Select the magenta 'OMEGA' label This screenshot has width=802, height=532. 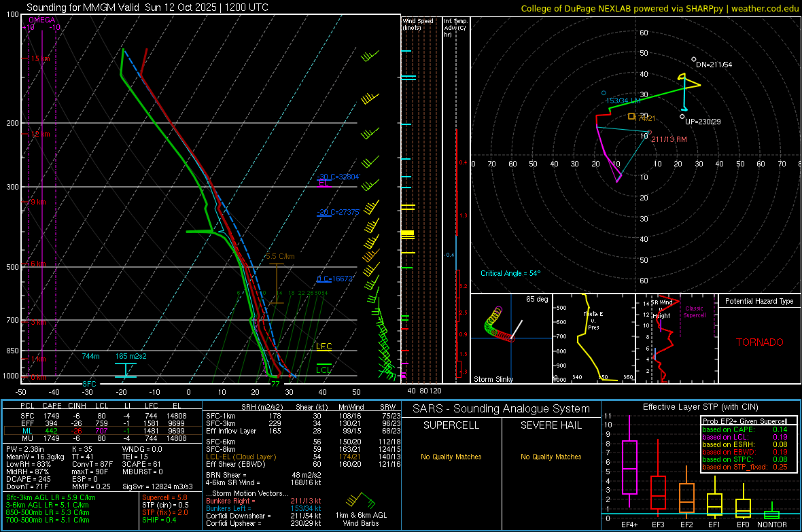tap(42, 20)
